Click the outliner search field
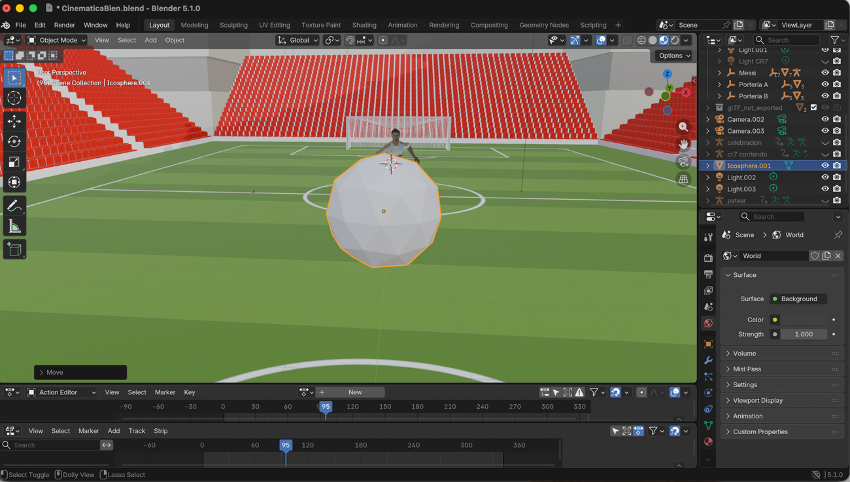 (x=786, y=40)
